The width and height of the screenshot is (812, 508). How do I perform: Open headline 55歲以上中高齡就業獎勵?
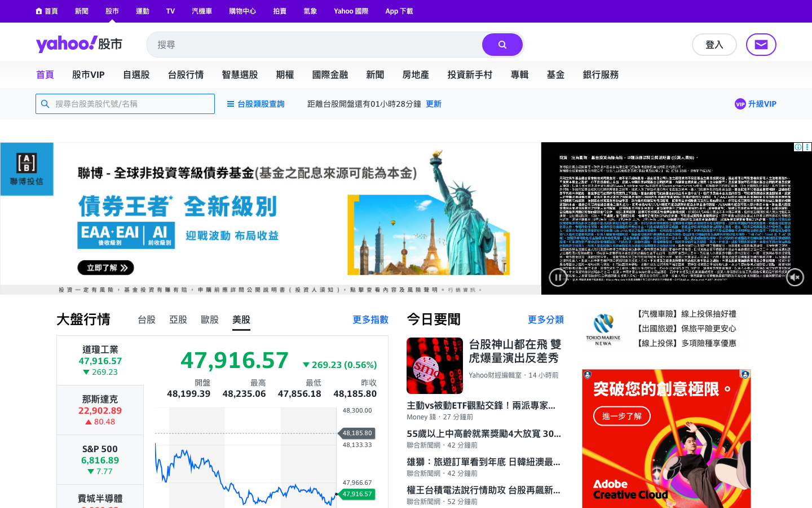(x=484, y=433)
